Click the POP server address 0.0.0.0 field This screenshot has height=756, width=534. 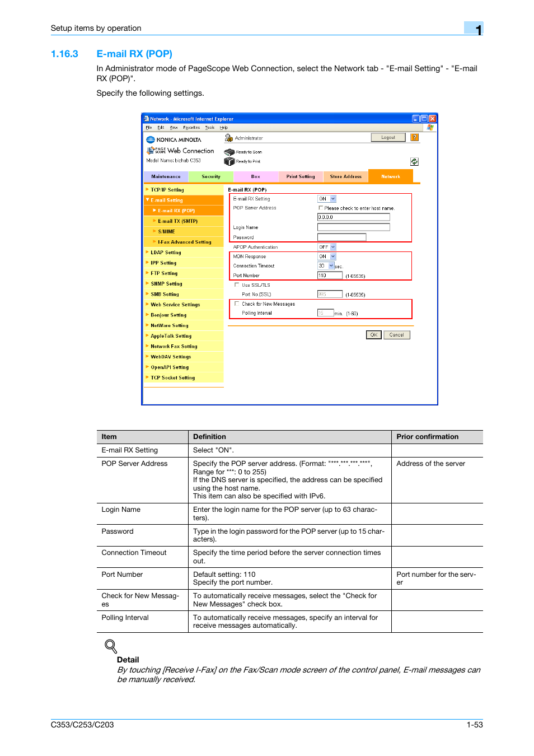354,217
